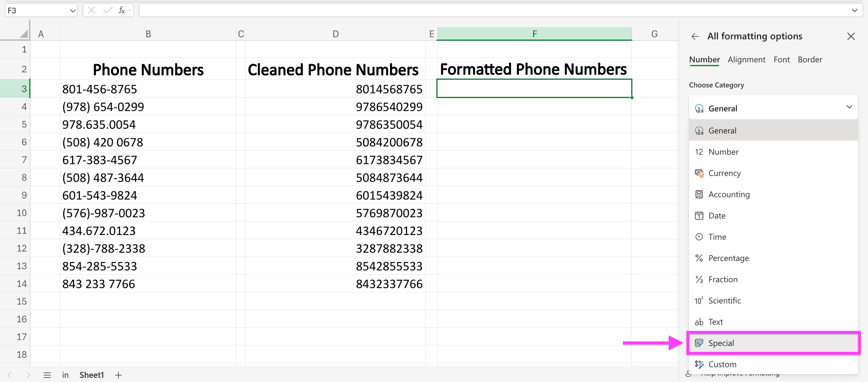Screen dimensions: 868x382
Task: Switch to the Alignment tab
Action: [746, 60]
